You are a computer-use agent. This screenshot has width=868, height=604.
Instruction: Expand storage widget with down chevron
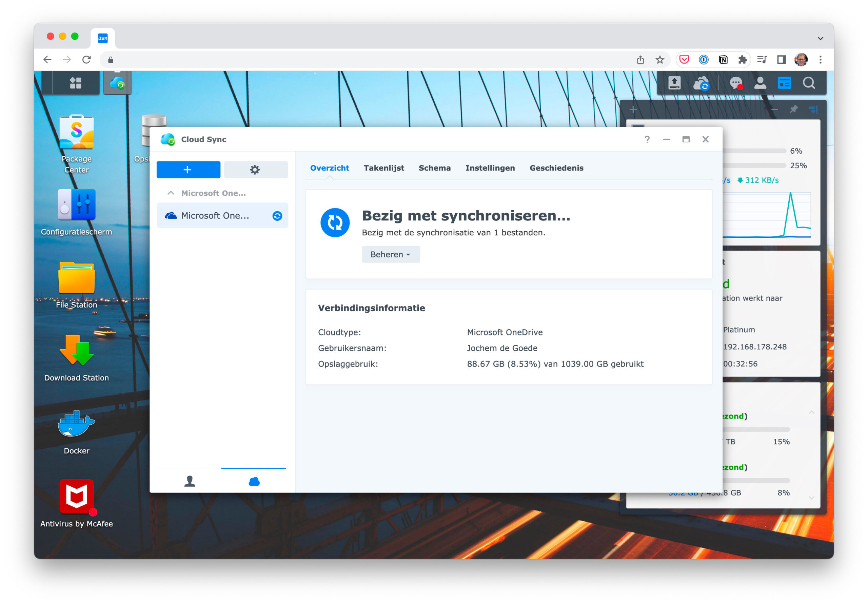811,498
